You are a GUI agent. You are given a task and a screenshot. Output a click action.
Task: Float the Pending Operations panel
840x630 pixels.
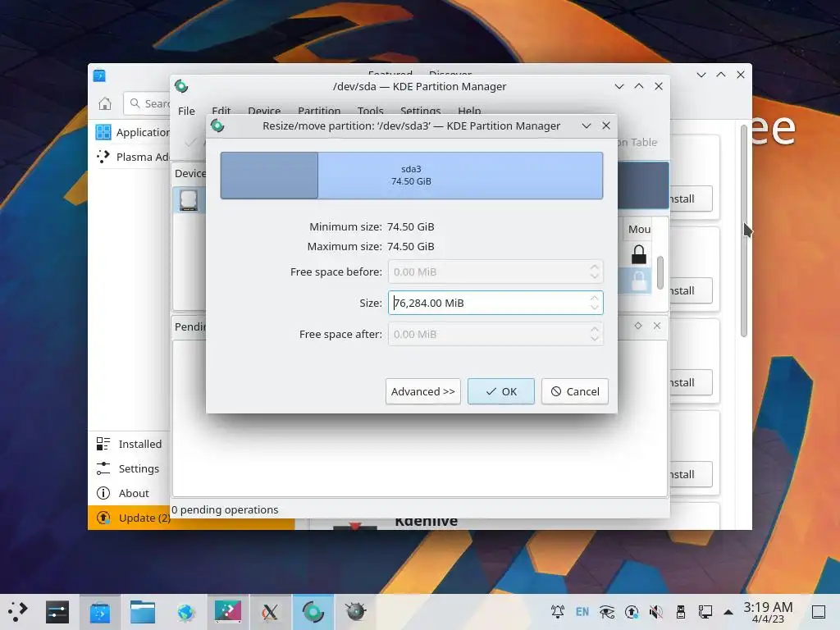[638, 326]
